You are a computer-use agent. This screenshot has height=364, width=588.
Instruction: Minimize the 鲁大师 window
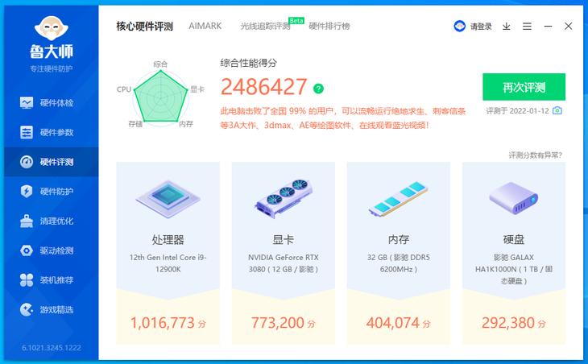548,27
